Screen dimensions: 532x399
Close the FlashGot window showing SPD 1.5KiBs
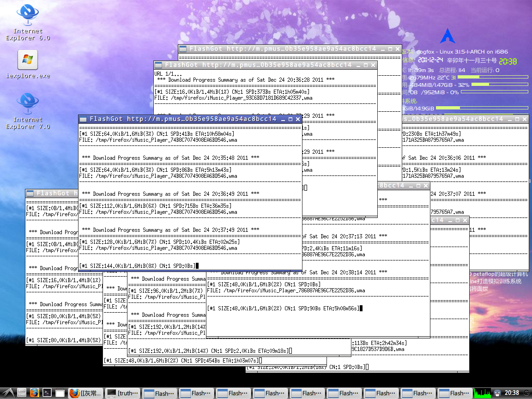pos(525,120)
